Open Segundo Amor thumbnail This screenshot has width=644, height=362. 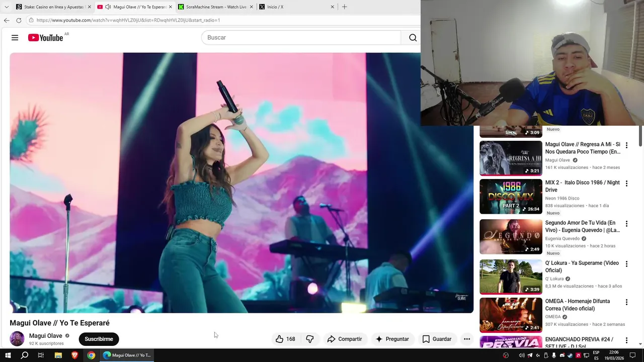point(511,237)
